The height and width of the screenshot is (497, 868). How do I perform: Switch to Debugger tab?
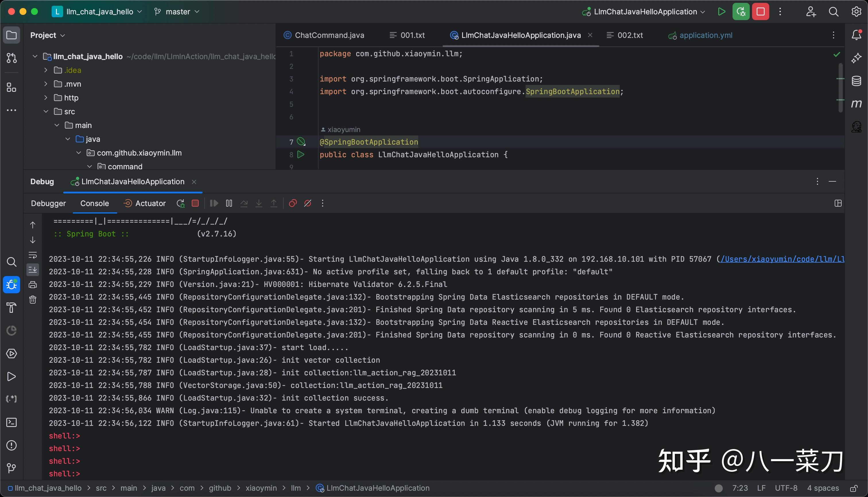tap(48, 203)
